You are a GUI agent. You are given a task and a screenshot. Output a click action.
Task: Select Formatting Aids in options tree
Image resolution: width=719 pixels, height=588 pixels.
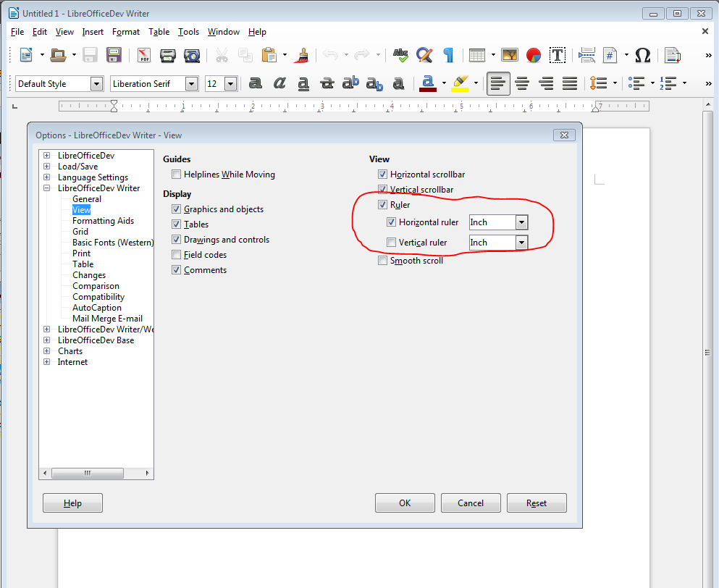[103, 221]
